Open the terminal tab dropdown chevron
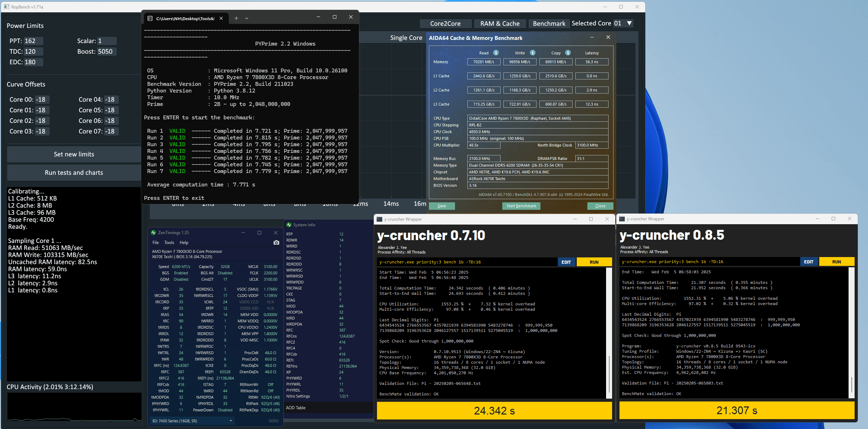Viewport: 868px width, 429px height. pyautogui.click(x=247, y=18)
